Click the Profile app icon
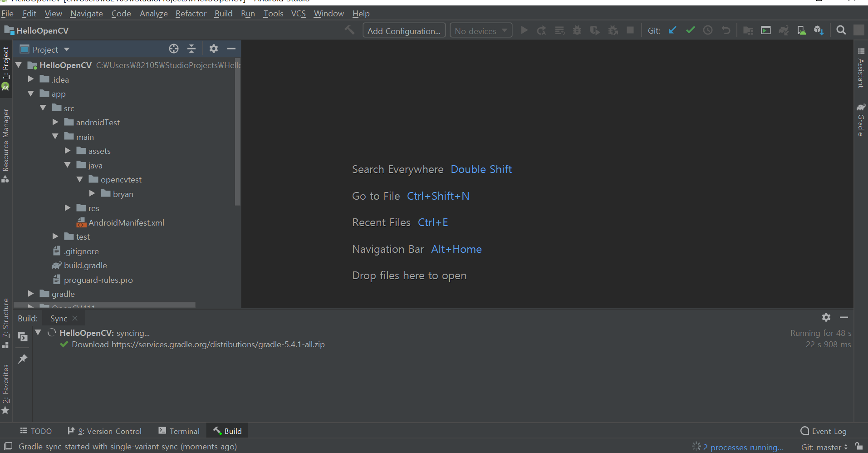The height and width of the screenshot is (453, 868). (x=595, y=30)
